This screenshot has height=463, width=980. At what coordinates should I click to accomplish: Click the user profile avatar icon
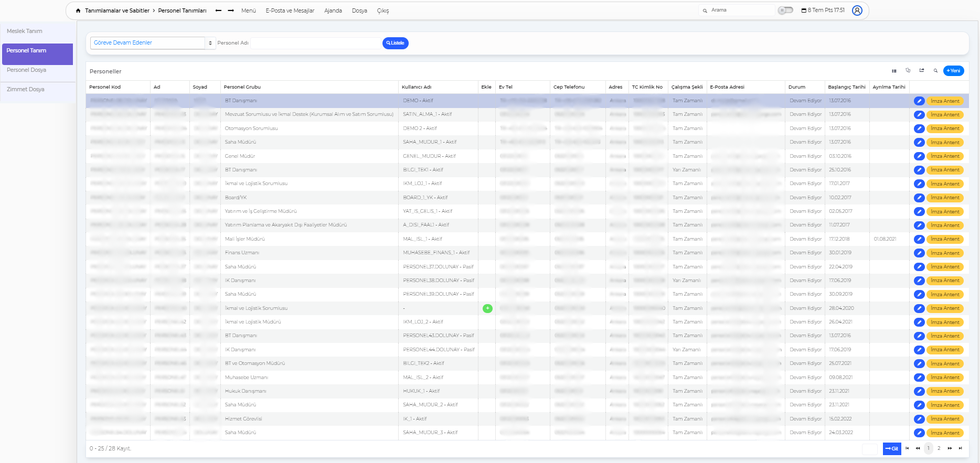click(857, 10)
